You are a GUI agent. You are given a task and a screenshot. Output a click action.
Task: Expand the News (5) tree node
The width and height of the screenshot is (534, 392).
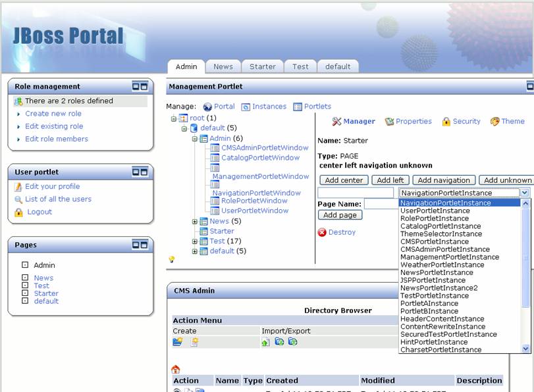(x=195, y=222)
